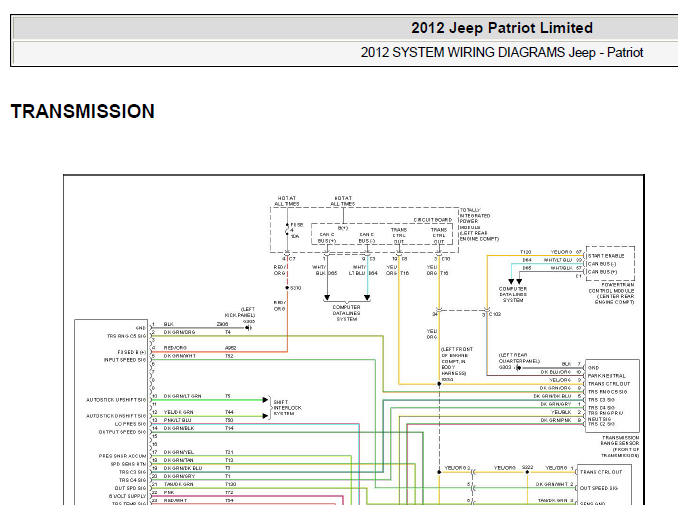Click the '(LEFT KICK PANEL)' ground note
The image size is (678, 505).
tap(240, 312)
